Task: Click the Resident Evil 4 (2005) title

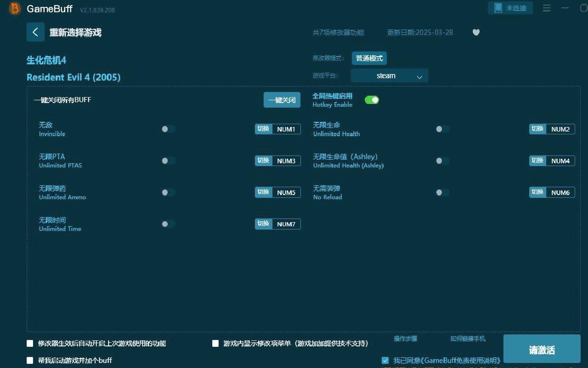Action: (73, 77)
